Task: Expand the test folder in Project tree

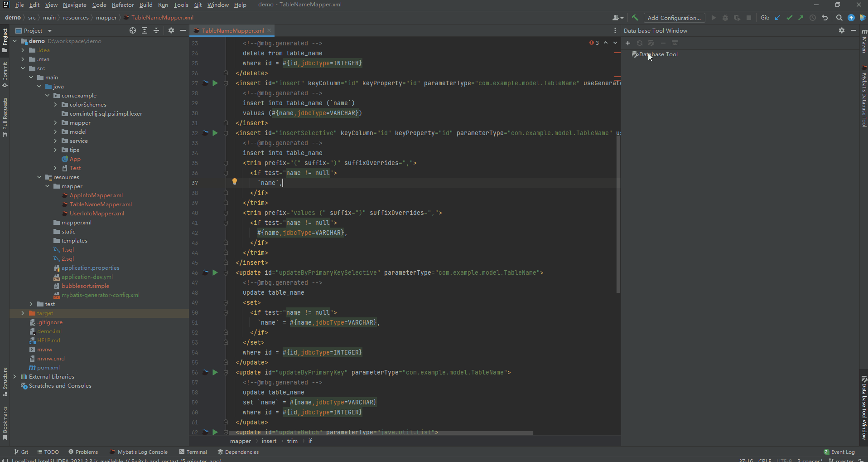Action: tap(31, 304)
